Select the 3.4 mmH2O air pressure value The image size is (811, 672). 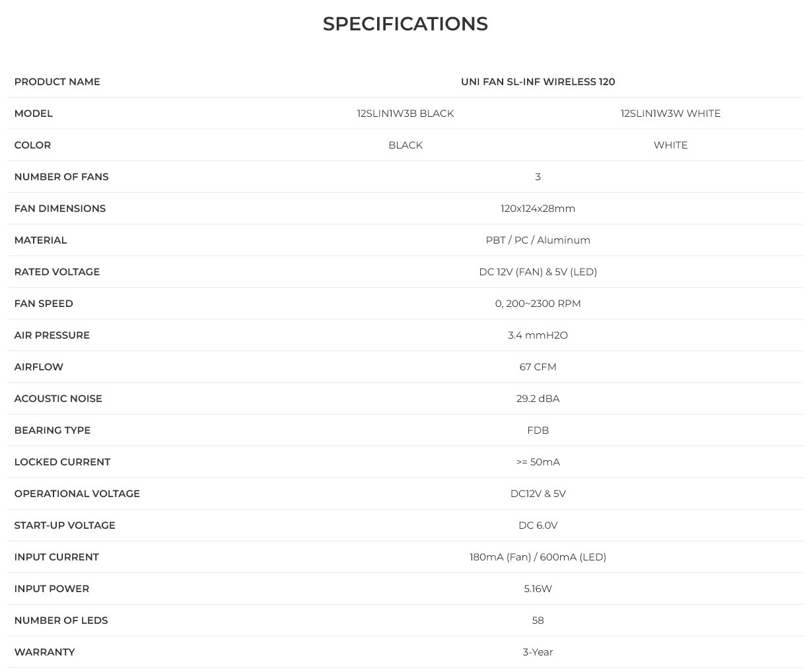coord(538,335)
